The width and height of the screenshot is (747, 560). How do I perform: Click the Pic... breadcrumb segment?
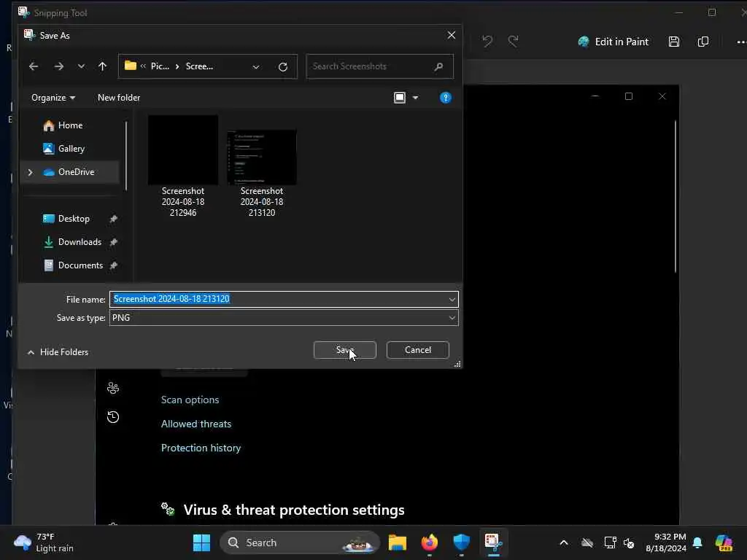(x=160, y=66)
